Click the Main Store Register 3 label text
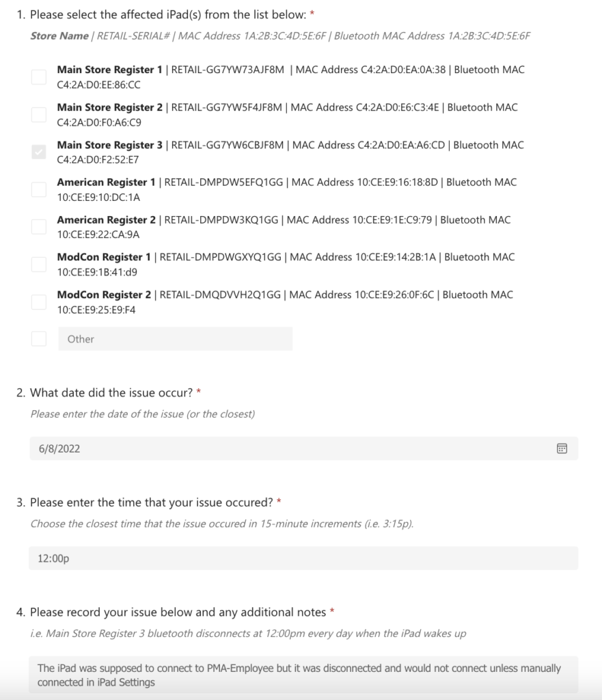602x700 pixels. (110, 145)
